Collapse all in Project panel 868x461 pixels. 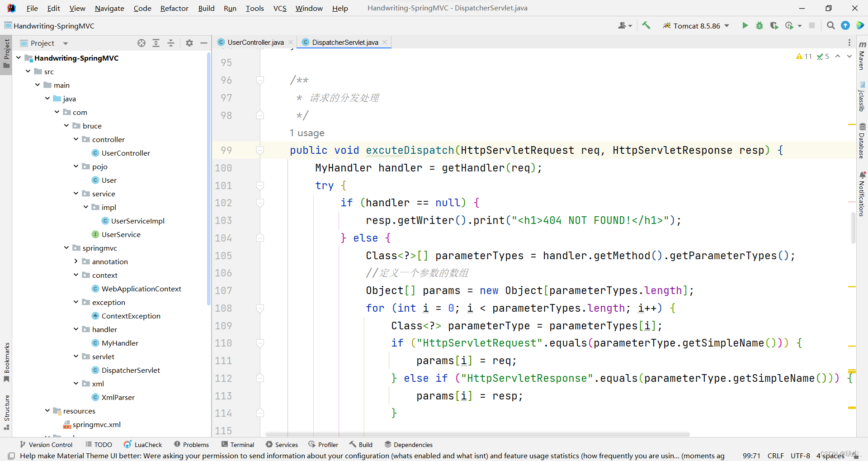tap(171, 43)
